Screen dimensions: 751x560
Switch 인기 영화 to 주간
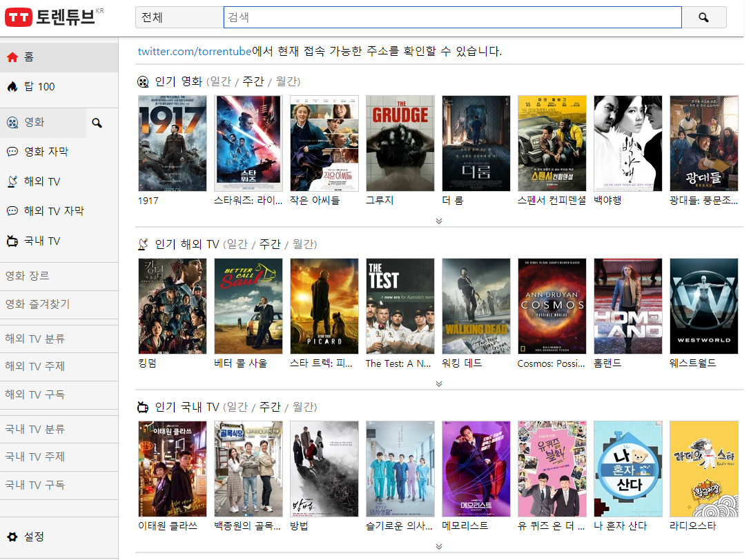(253, 81)
